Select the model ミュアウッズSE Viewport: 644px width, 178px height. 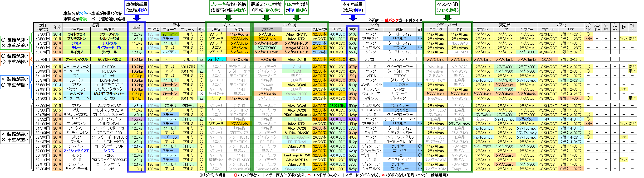pyautogui.click(x=109, y=106)
